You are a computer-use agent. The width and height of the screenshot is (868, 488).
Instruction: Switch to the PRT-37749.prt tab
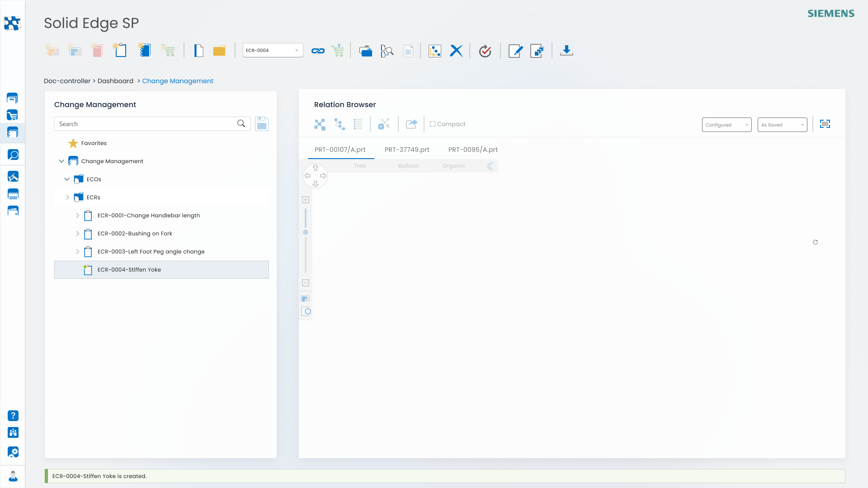407,150
